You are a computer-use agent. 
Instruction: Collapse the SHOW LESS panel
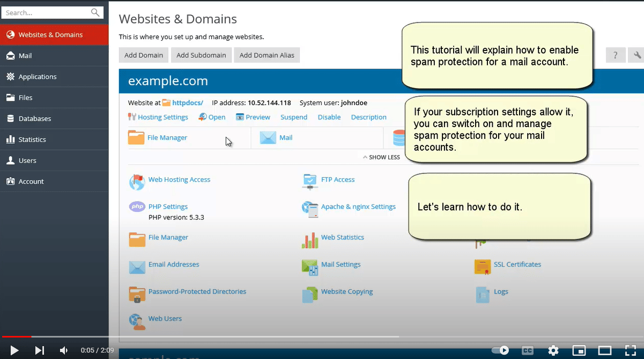click(x=381, y=157)
